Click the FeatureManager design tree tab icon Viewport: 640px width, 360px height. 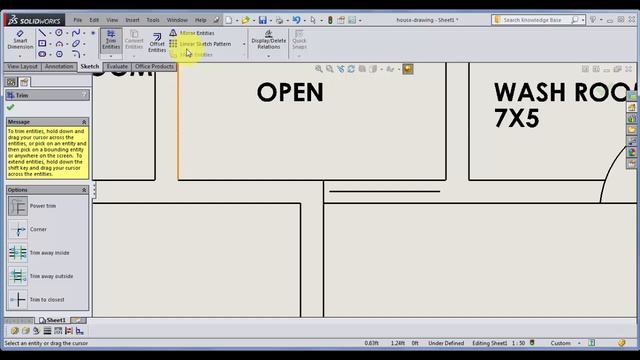[11, 82]
